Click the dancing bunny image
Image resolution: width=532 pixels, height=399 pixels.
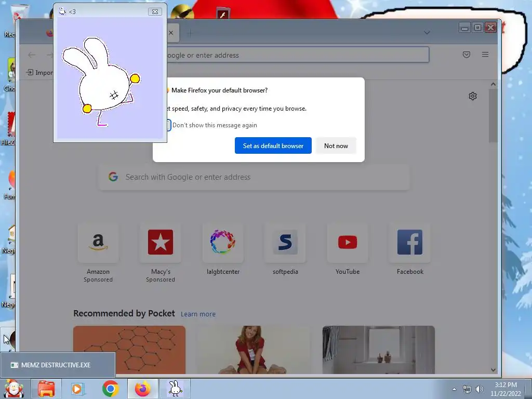click(101, 82)
